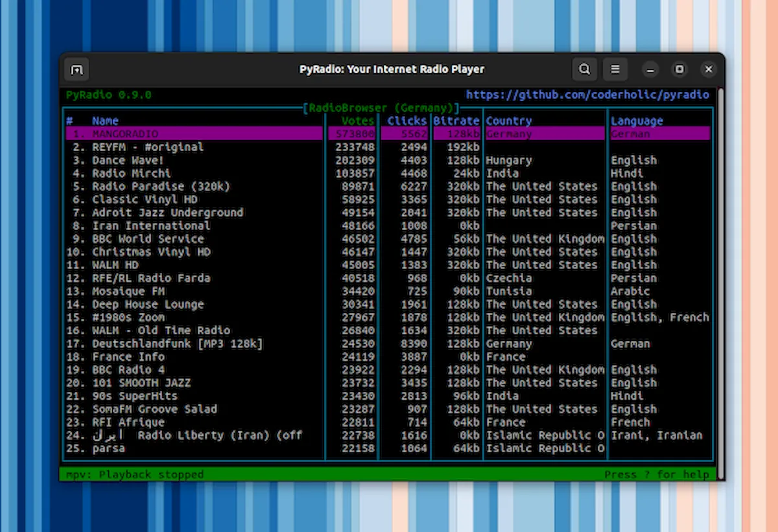This screenshot has height=532, width=778.
Task: Click the window title 'PyRadio: Your Internet Radio Player'
Action: tap(392, 69)
